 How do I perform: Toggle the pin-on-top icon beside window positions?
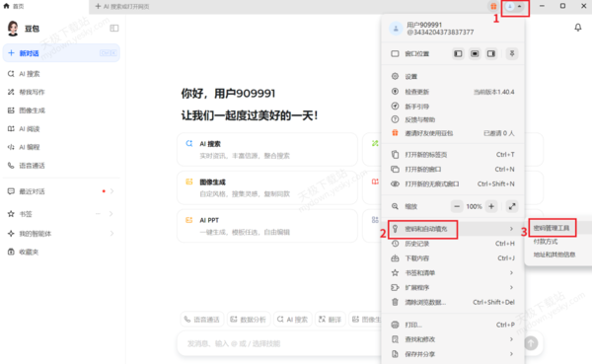(x=512, y=53)
